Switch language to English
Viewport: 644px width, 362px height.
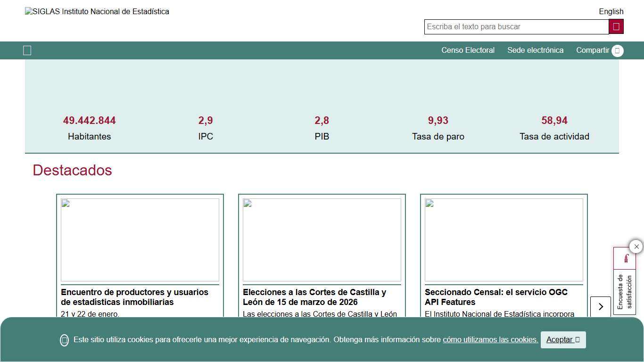coord(611,11)
